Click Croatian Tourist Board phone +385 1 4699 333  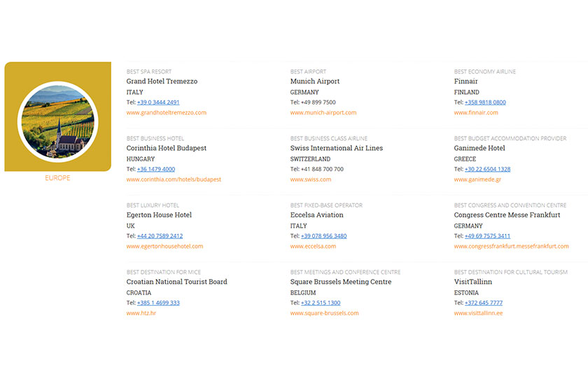pyautogui.click(x=158, y=303)
